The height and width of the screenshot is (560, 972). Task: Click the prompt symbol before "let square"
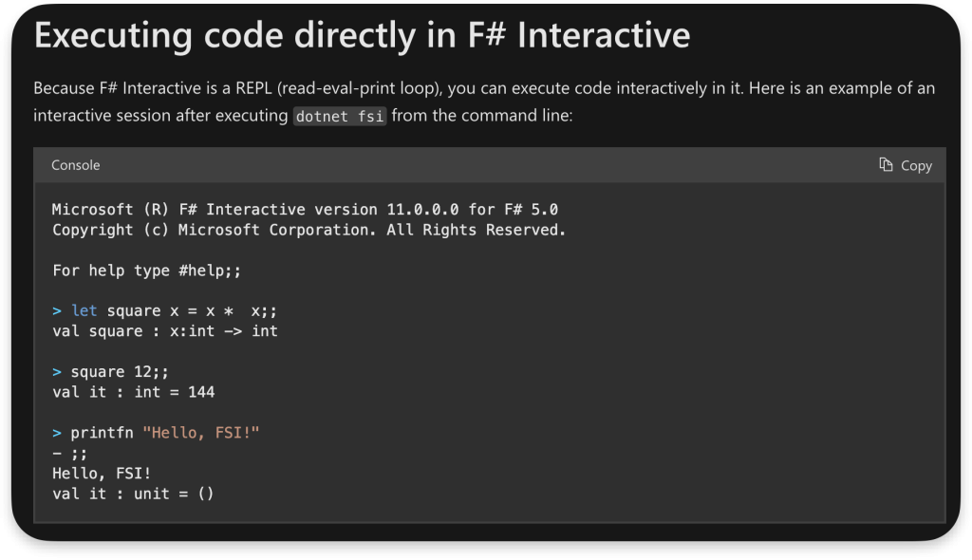[57, 310]
